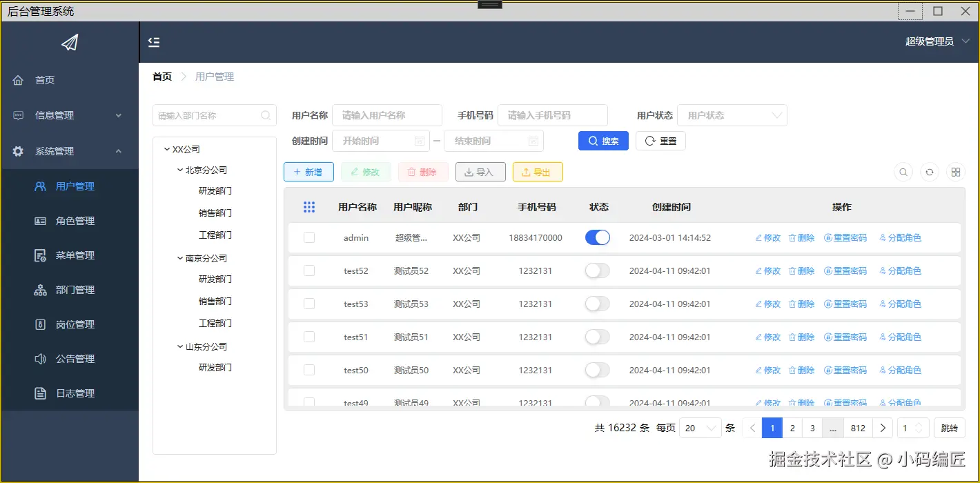Click calendar icon in 结束时间 field
Image resolution: width=980 pixels, height=483 pixels.
click(x=533, y=141)
